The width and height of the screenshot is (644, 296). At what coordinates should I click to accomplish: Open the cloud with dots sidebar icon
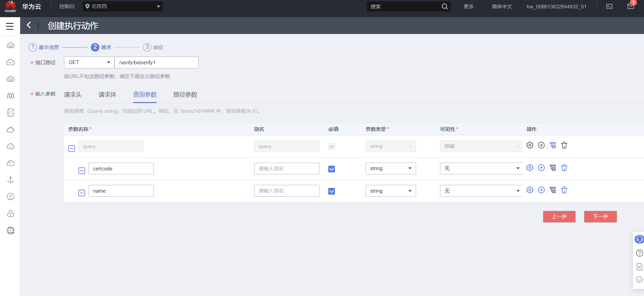click(10, 62)
